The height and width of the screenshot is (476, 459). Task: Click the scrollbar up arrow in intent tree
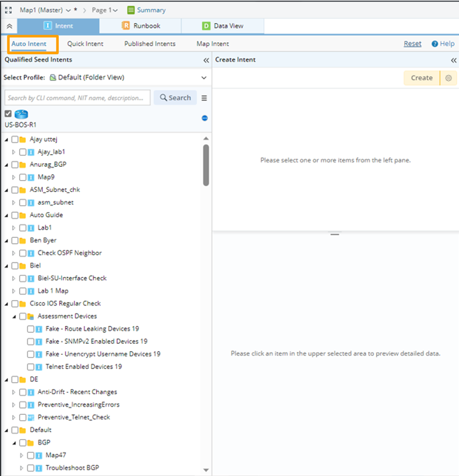point(206,138)
